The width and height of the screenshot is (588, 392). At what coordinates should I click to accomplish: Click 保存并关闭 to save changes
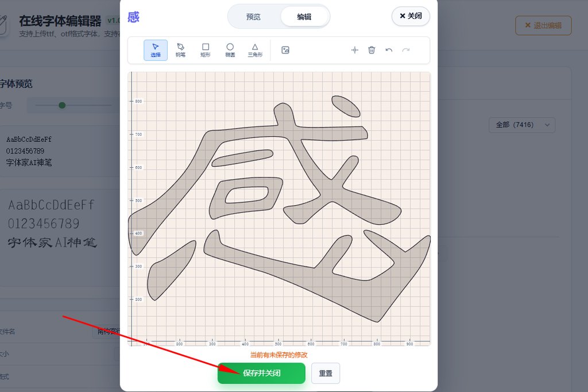coord(261,373)
